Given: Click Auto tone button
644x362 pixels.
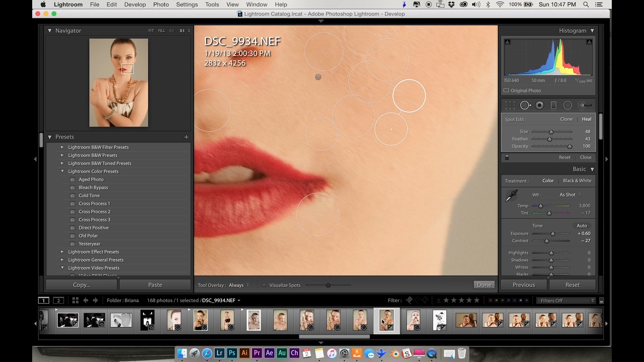Looking at the screenshot, I should tap(582, 226).
